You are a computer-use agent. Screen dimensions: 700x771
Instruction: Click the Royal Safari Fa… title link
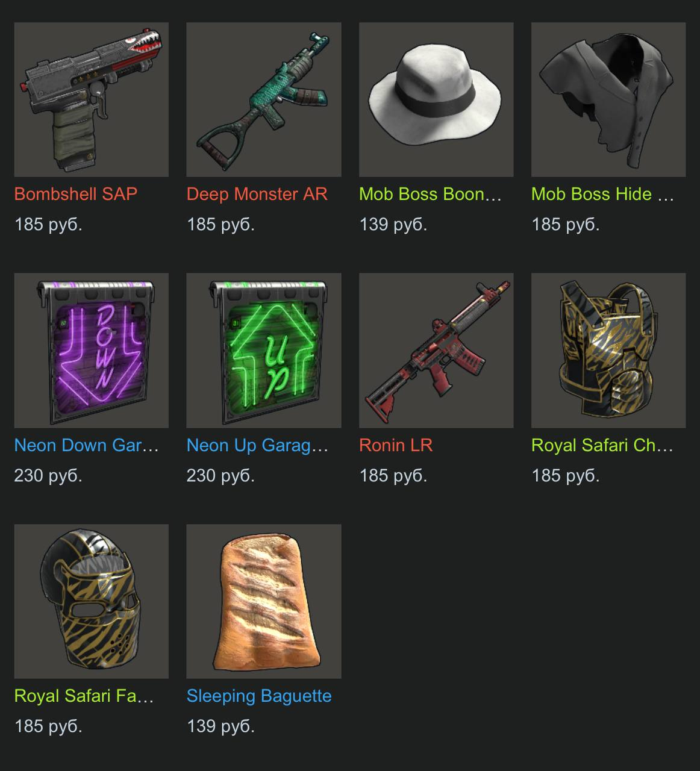pyautogui.click(x=84, y=696)
